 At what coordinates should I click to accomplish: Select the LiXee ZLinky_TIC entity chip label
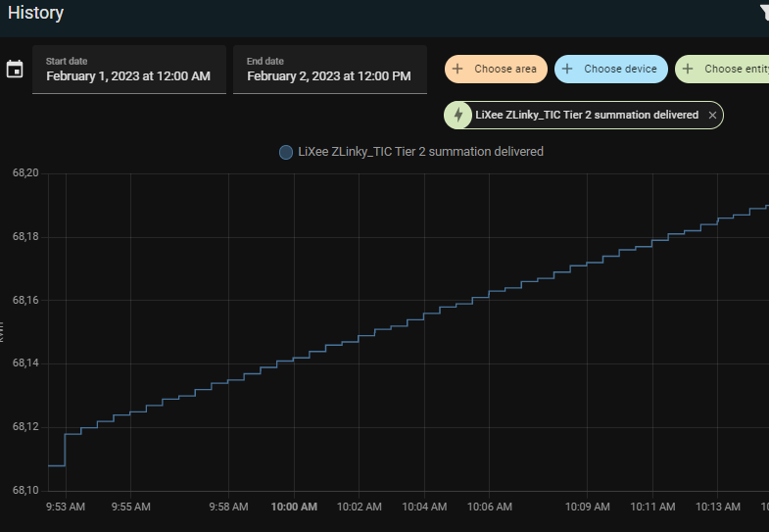point(587,116)
